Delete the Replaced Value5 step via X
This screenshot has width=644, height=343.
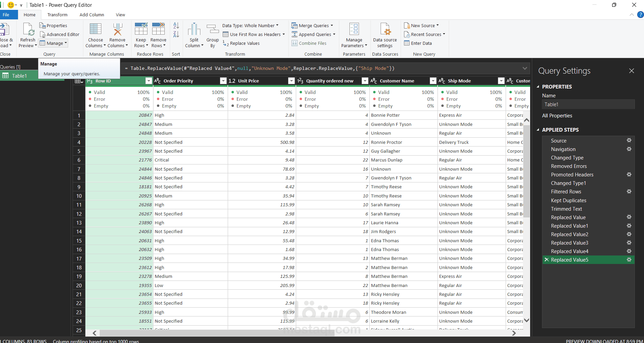(546, 260)
